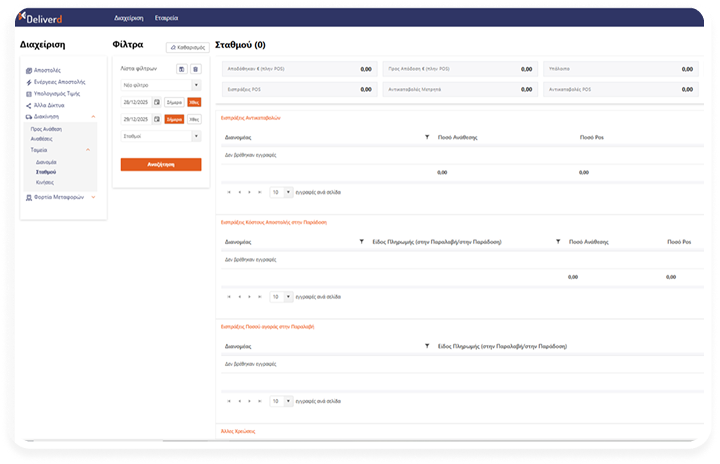Open the Εταιρεία menu in top bar

tap(167, 18)
